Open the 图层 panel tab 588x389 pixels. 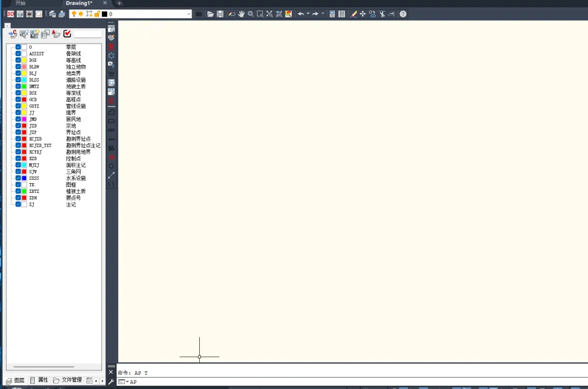(15, 380)
